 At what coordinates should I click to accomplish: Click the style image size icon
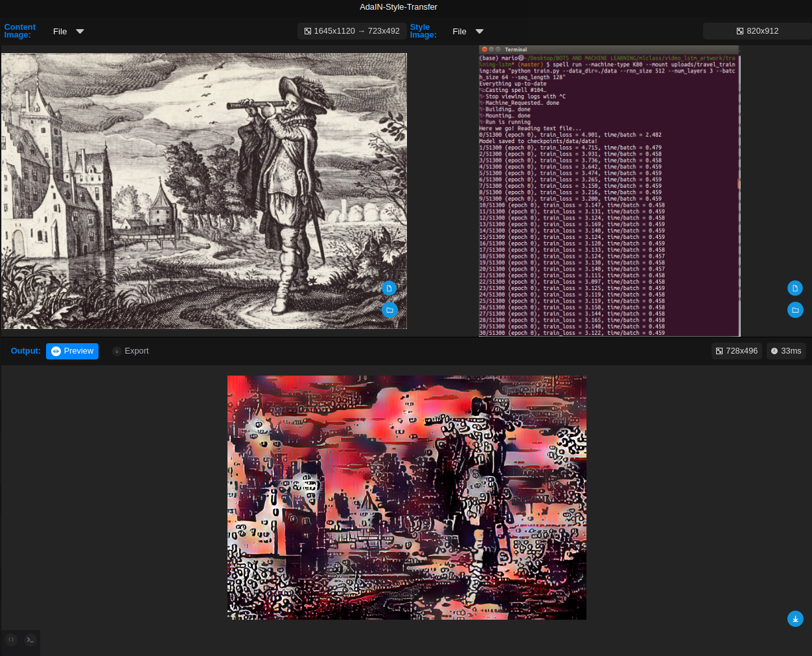point(740,31)
